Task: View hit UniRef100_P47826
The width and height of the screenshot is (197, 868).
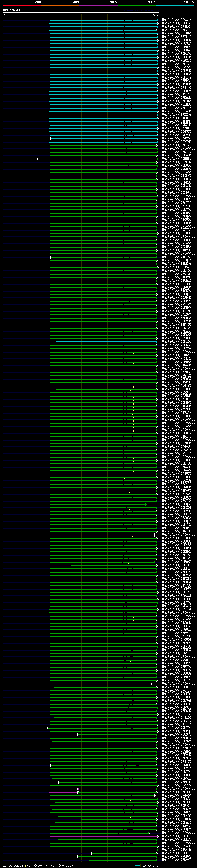Action: (177, 413)
